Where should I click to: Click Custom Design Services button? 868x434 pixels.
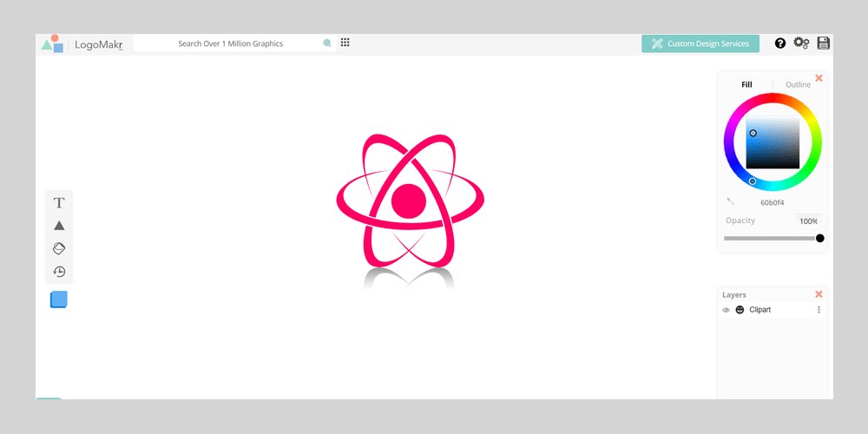coord(700,43)
